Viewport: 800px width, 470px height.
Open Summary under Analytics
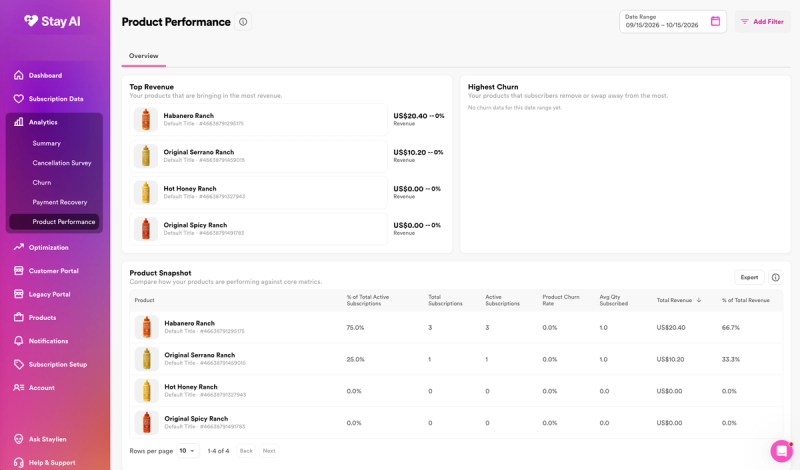click(46, 143)
